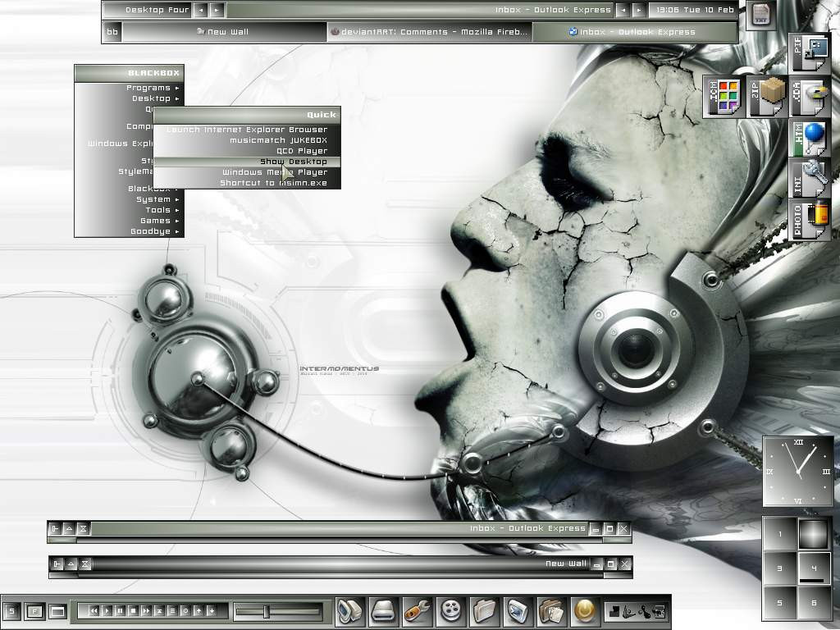Expand the Programs submenu arrow
840x630 pixels.
(177, 88)
